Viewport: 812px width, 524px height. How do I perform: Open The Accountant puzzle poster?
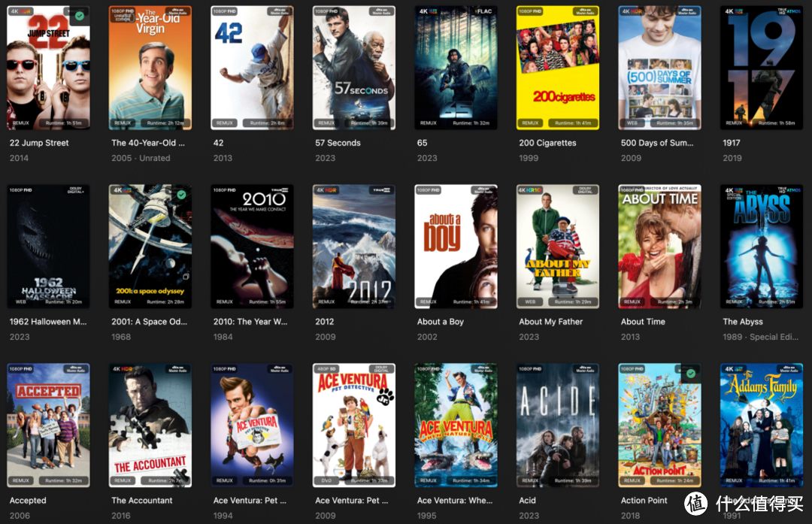coord(150,425)
